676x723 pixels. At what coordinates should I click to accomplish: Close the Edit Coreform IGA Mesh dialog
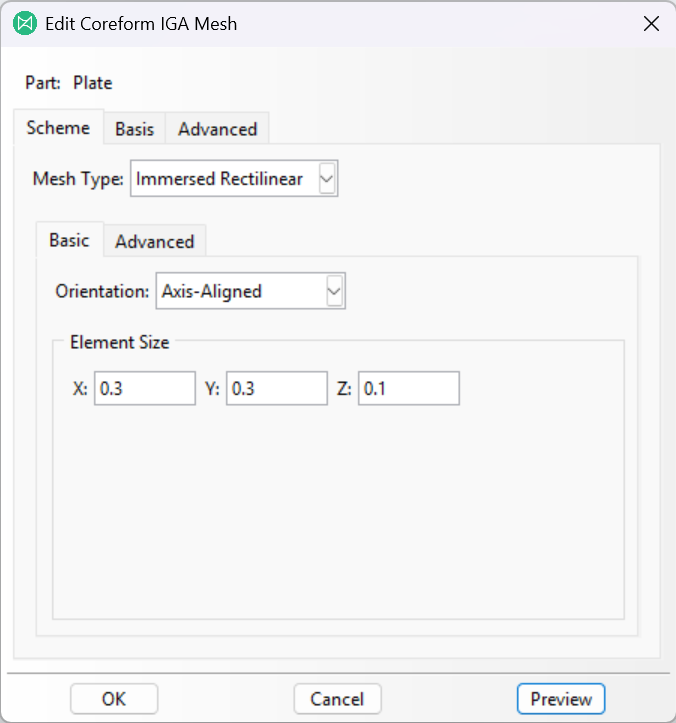coord(651,24)
